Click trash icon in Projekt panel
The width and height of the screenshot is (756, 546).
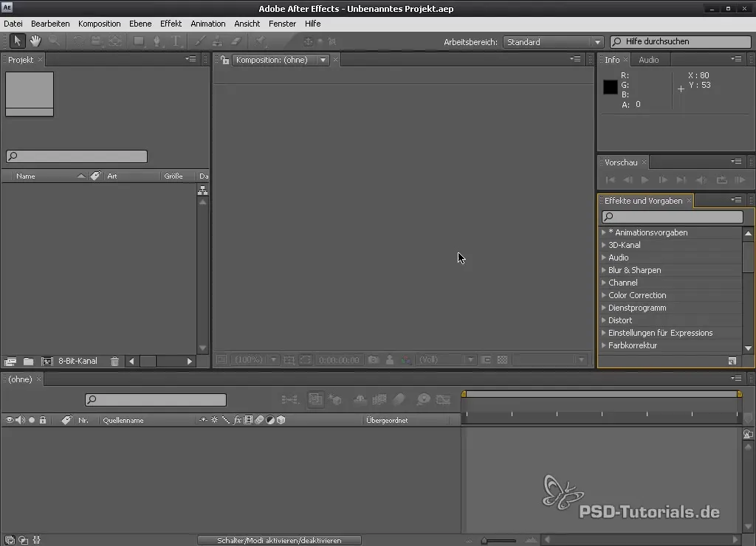(114, 361)
